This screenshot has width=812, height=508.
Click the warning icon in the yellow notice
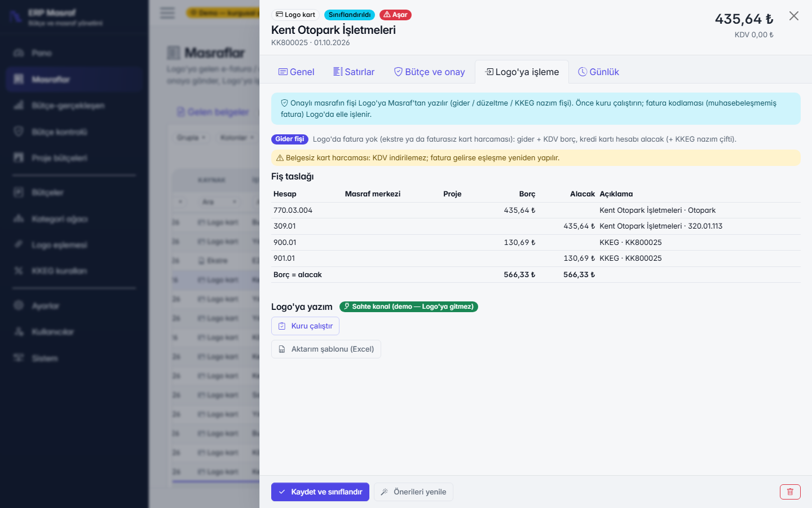(x=280, y=158)
